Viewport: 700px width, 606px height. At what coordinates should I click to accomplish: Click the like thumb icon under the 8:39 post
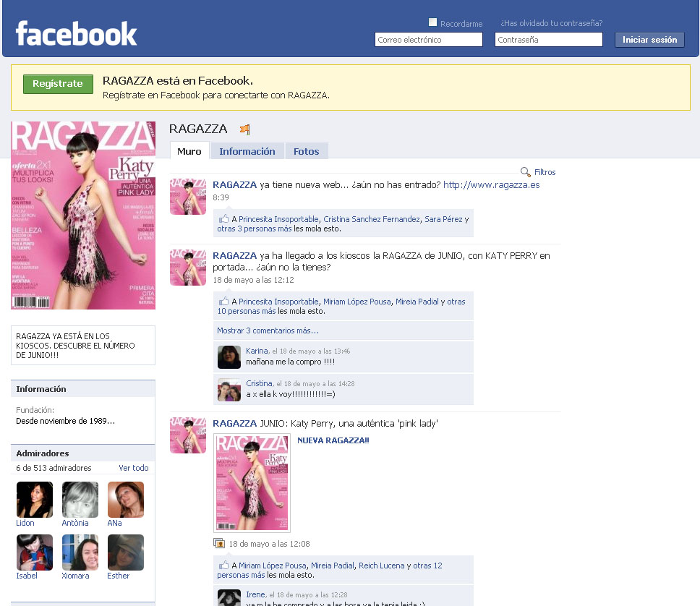click(223, 218)
